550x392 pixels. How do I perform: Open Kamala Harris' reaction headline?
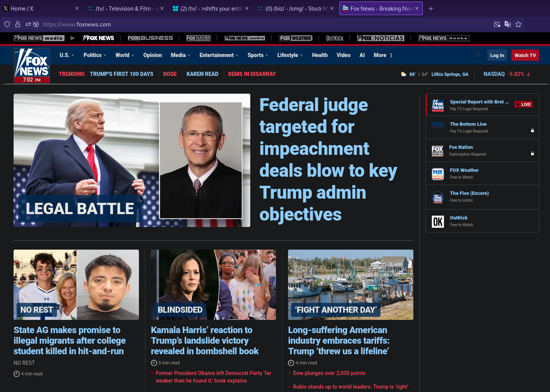(x=205, y=341)
